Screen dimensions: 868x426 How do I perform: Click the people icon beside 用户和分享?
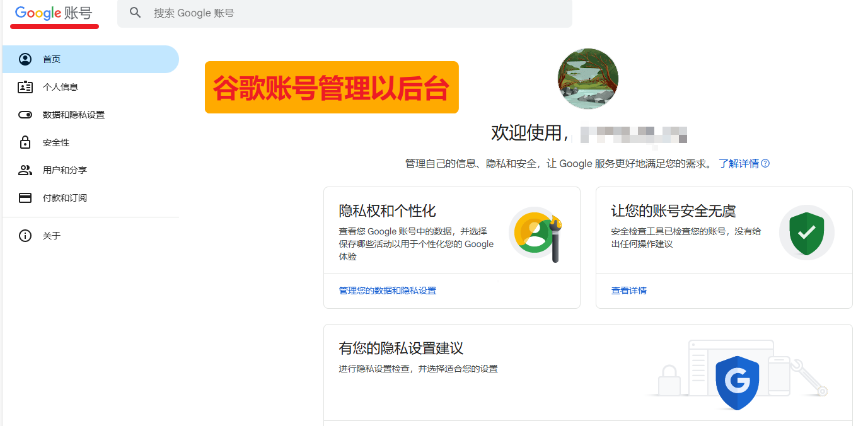click(x=25, y=170)
